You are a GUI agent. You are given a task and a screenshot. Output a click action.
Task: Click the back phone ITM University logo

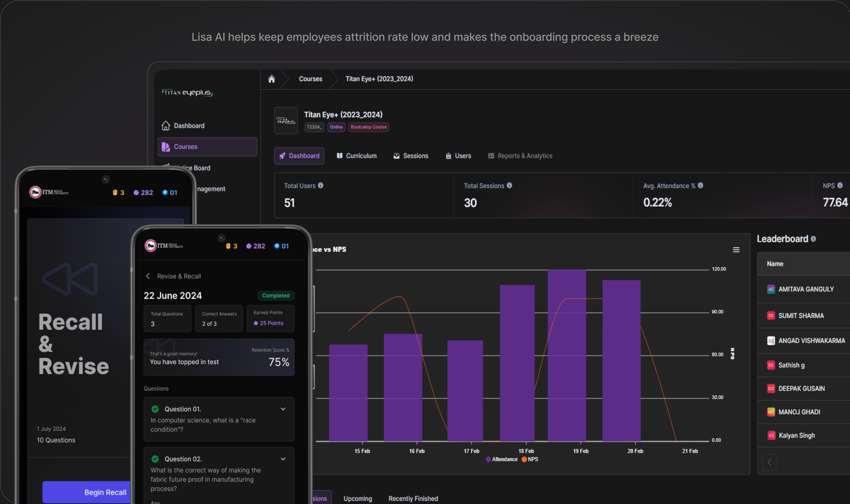pyautogui.click(x=49, y=192)
